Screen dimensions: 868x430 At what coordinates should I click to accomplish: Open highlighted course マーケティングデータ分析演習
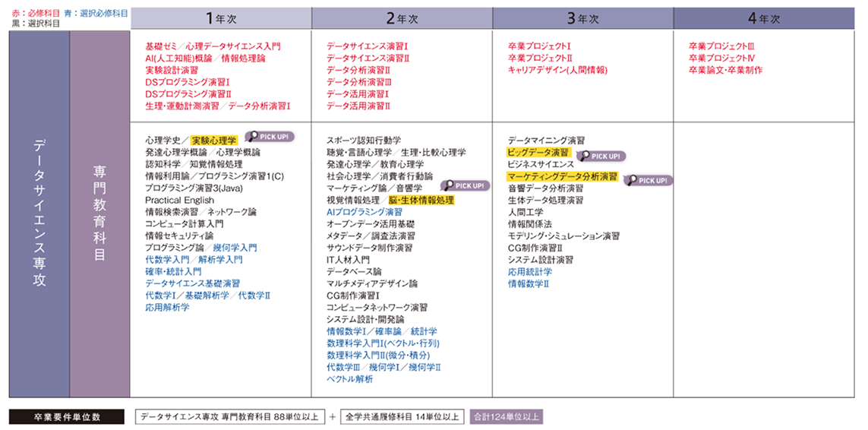tap(562, 176)
